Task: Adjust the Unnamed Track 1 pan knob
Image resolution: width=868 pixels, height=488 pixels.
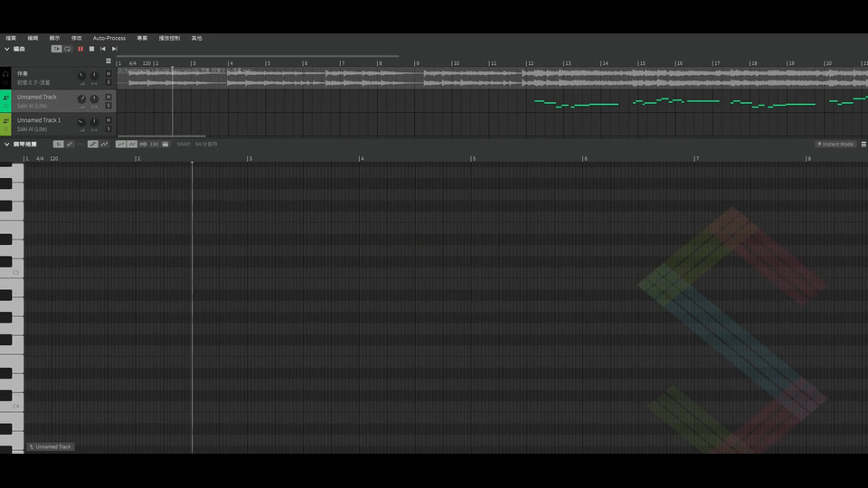Action: pos(94,122)
